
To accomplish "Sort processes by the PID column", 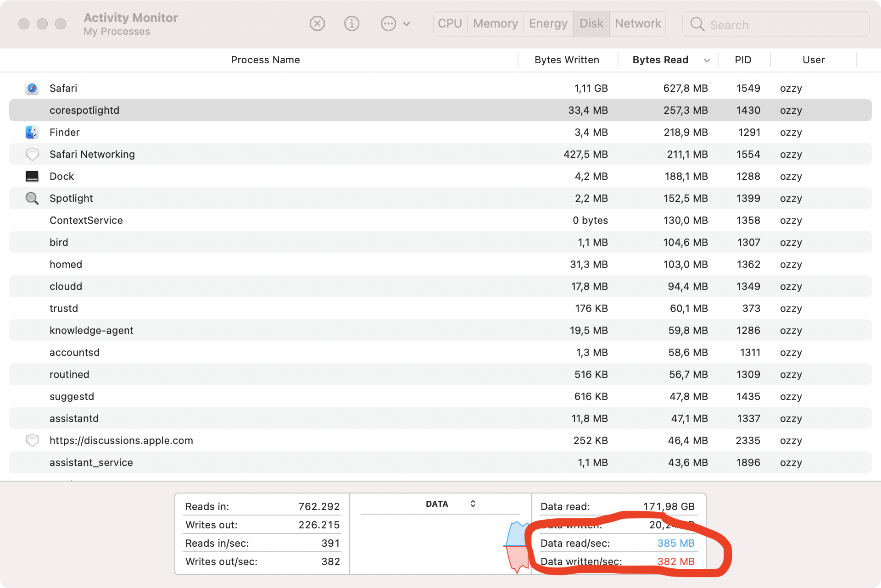I will [742, 60].
